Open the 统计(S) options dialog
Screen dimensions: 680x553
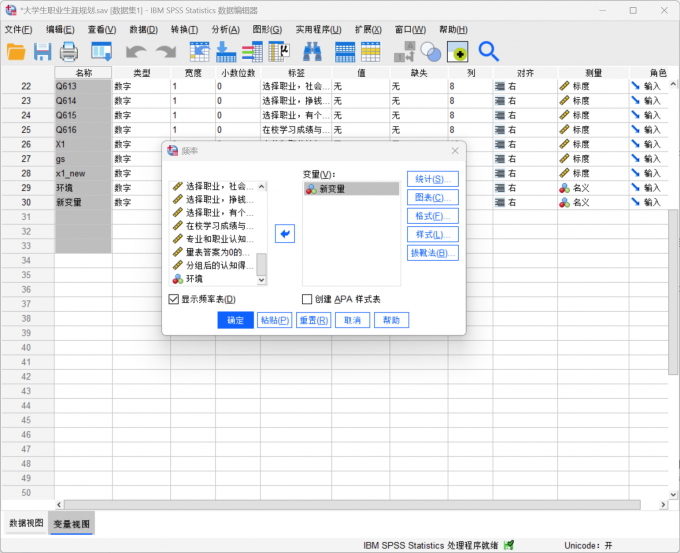(x=432, y=179)
